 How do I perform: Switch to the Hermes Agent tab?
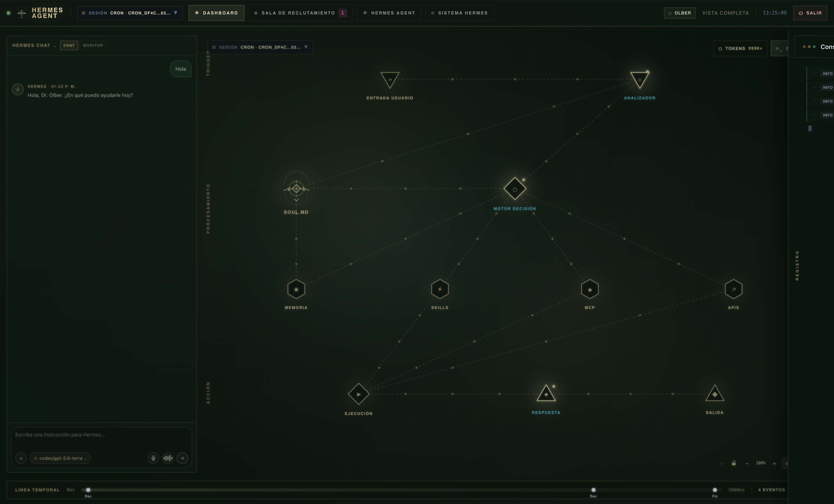click(x=389, y=13)
